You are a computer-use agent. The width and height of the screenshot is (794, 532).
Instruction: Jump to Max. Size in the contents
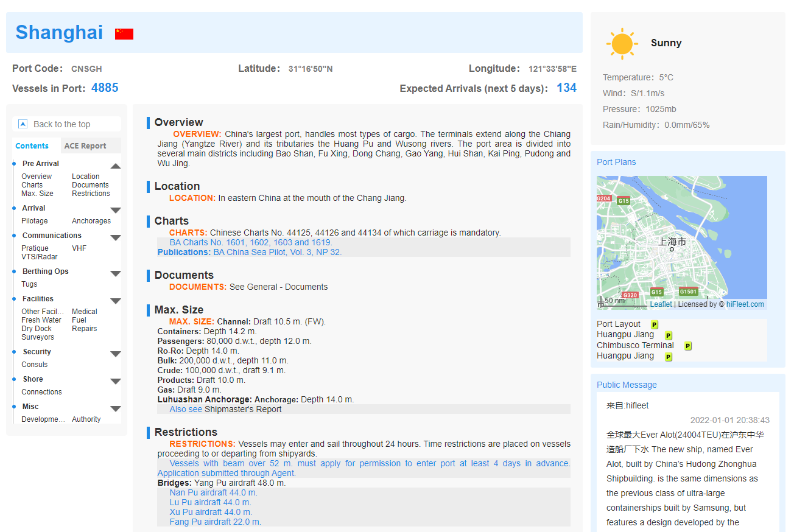click(37, 194)
